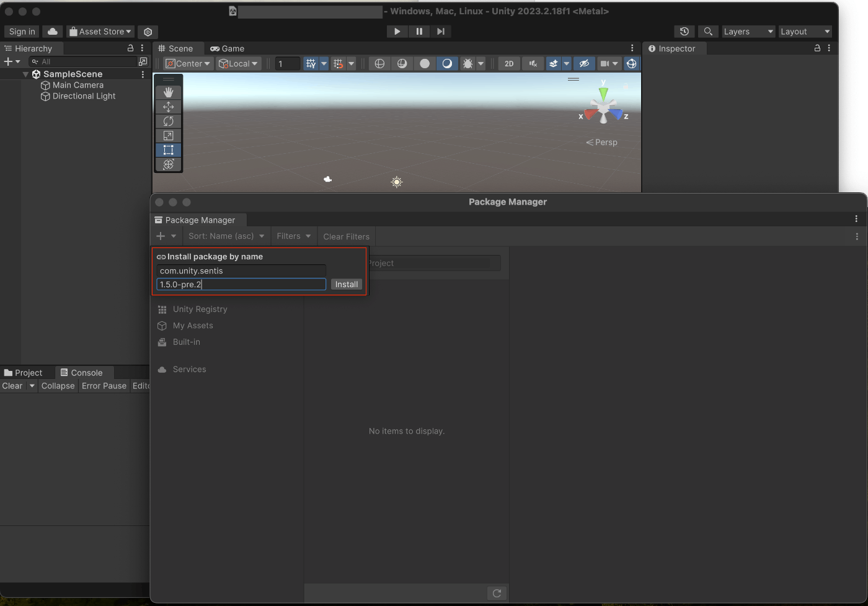Toggle Scene effects (skybox, fog) button

pyautogui.click(x=553, y=64)
